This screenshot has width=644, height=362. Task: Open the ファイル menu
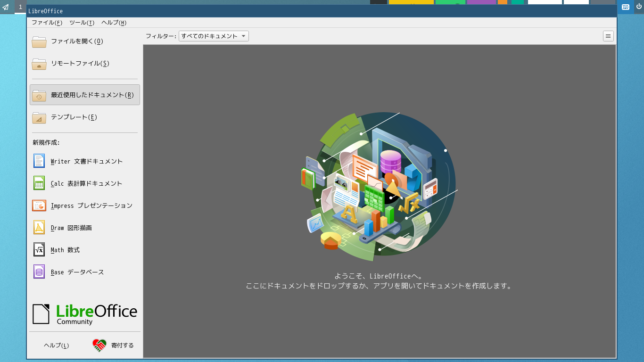click(x=47, y=23)
